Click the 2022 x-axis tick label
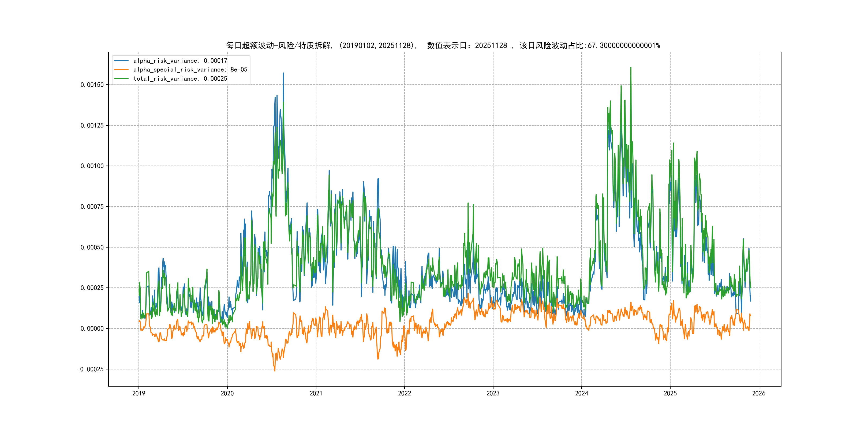This screenshot has width=868, height=434. click(x=404, y=393)
